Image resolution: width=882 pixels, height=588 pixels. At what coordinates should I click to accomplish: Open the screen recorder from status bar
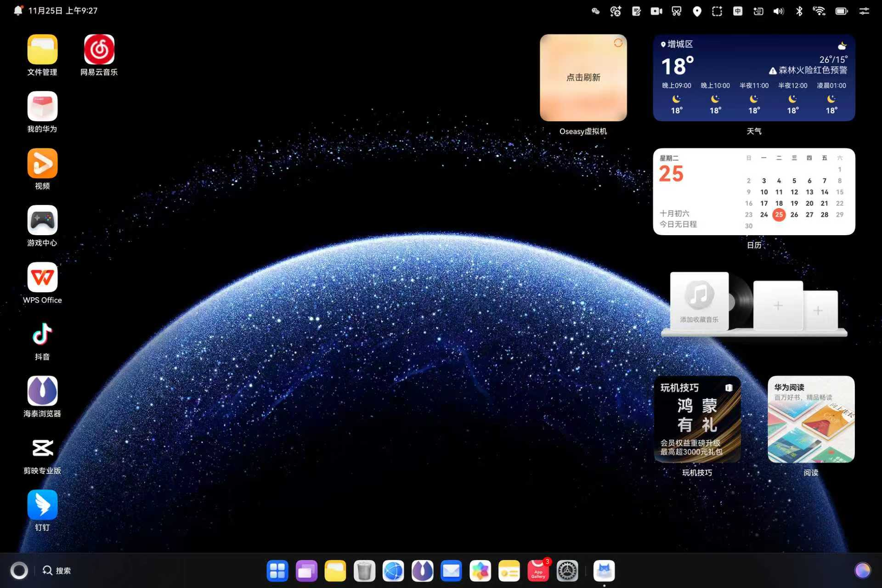point(656,11)
